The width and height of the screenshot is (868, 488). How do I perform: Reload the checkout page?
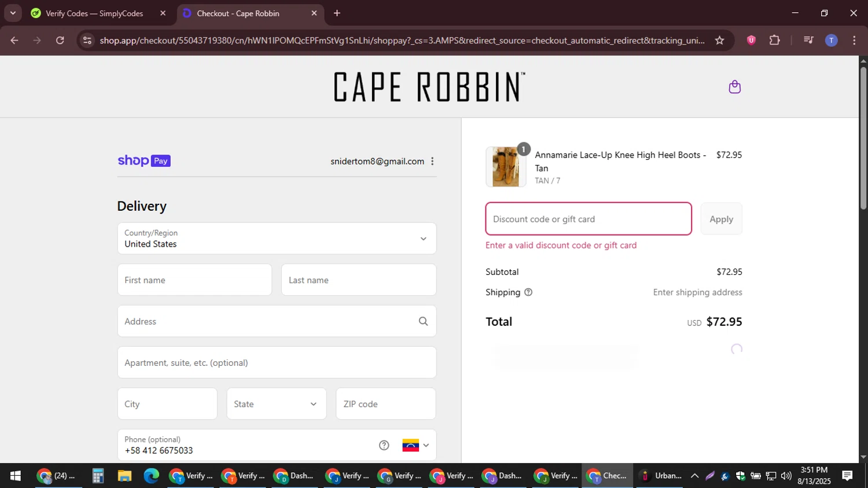click(60, 41)
